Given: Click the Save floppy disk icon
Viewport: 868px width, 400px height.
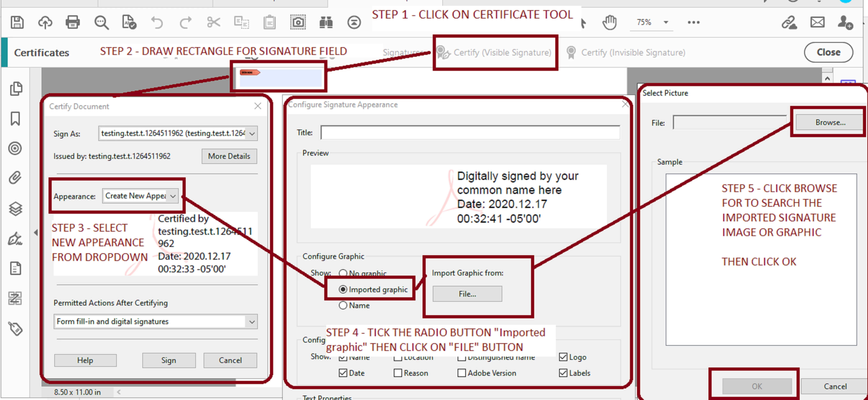Looking at the screenshot, I should point(17,22).
